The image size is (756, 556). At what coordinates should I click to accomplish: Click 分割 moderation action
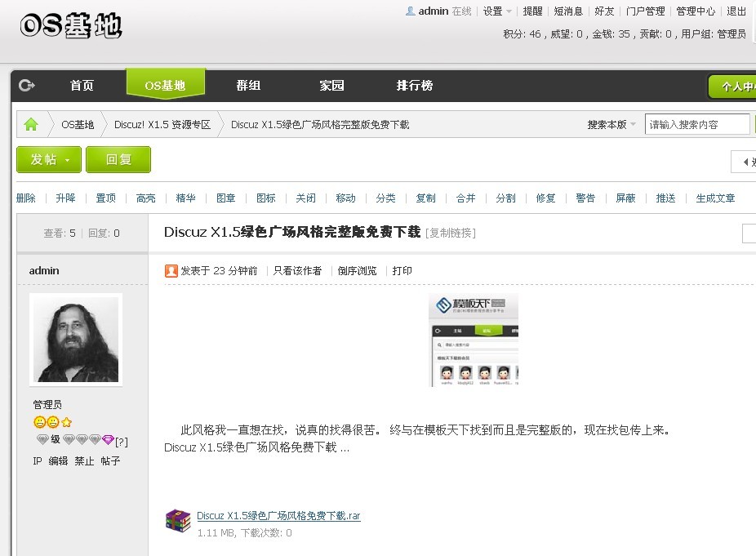(505, 198)
